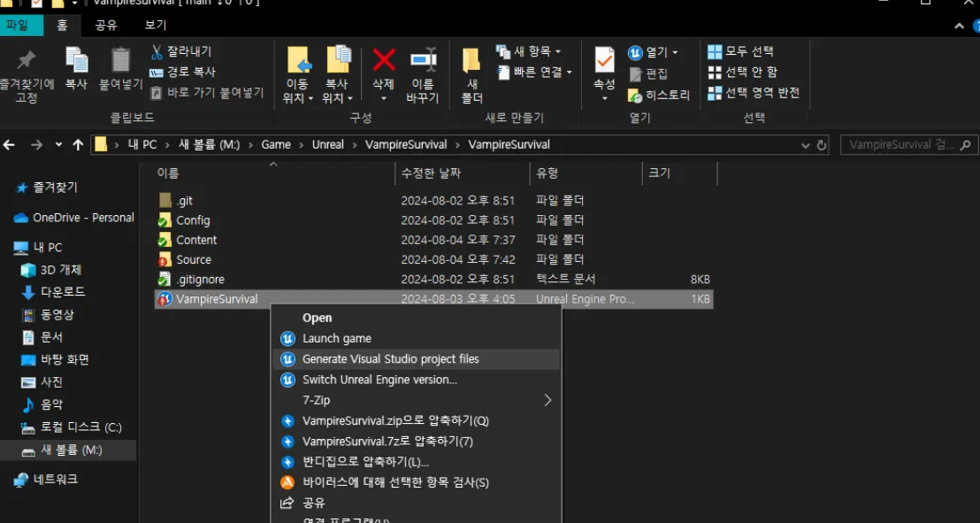This screenshot has height=523, width=980.
Task: Open recent locations dropdown near nav arrows
Action: (58, 145)
